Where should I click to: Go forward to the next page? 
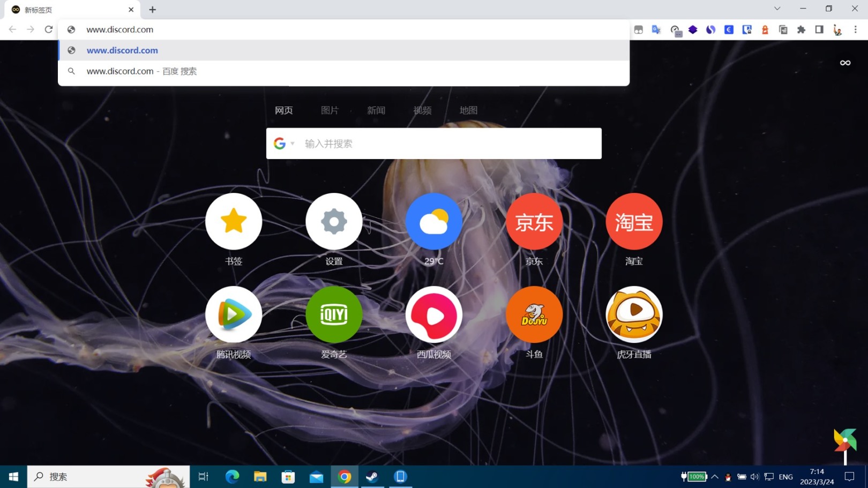tap(31, 29)
